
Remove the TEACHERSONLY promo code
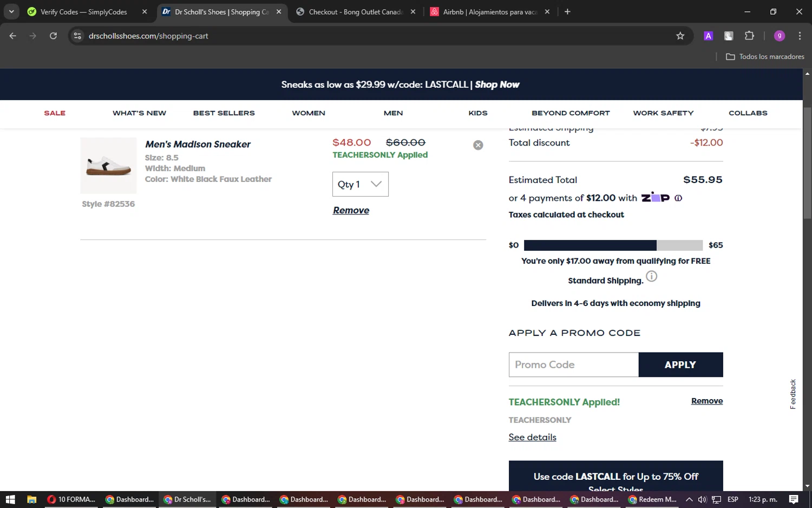click(707, 401)
